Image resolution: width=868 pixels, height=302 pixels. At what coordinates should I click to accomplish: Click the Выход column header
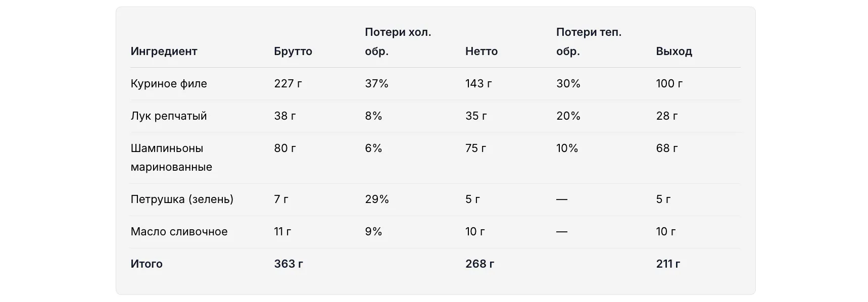point(674,52)
